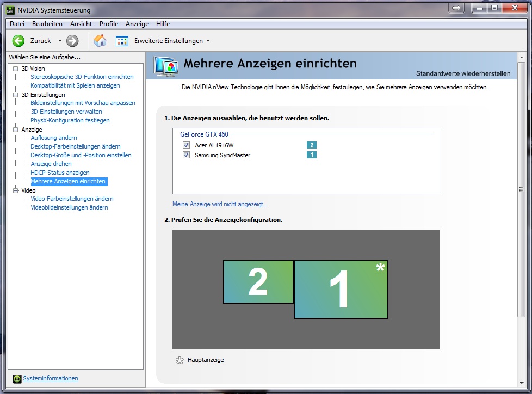The height and width of the screenshot is (394, 532).
Task: Open Bildeinstellungen mit Vorschau anpassen
Action: pos(83,103)
